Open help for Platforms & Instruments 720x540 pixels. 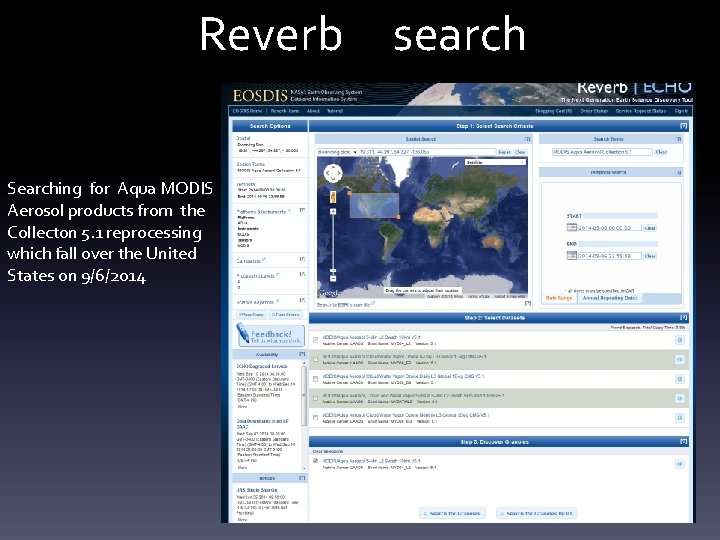pos(302,210)
